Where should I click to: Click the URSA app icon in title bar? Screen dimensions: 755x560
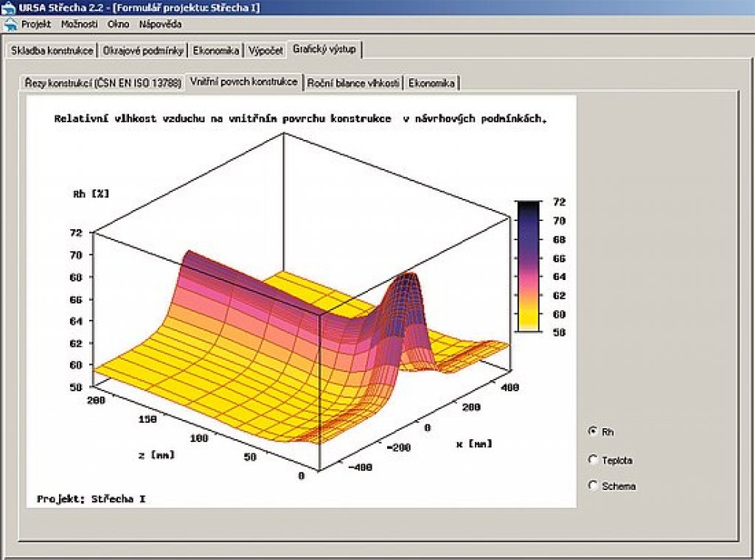pos(8,8)
